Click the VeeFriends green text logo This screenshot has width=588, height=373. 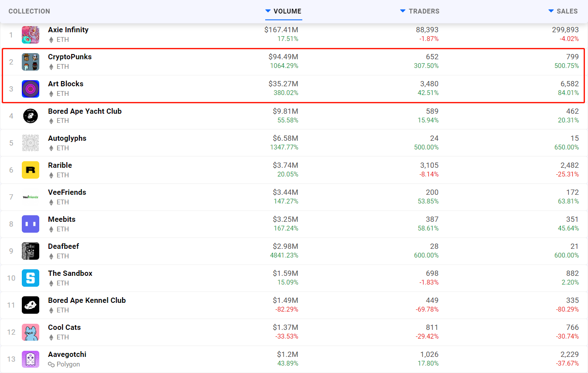click(x=31, y=197)
